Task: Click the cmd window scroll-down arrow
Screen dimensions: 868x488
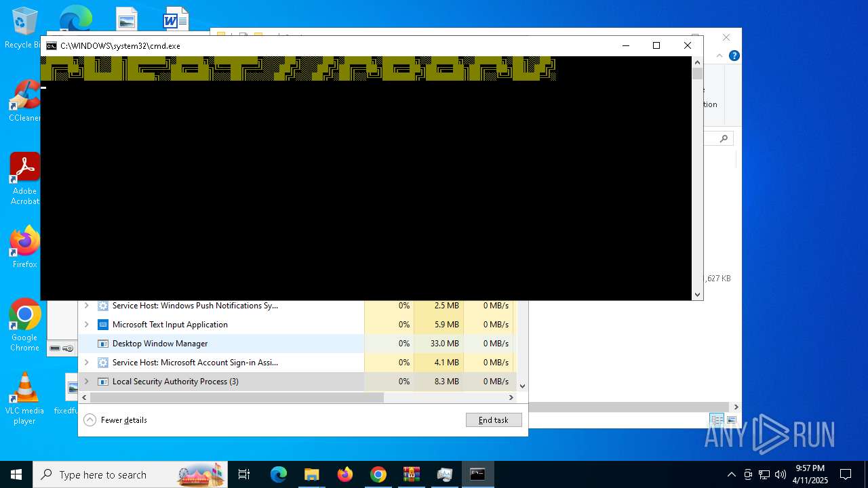Action: [x=697, y=294]
